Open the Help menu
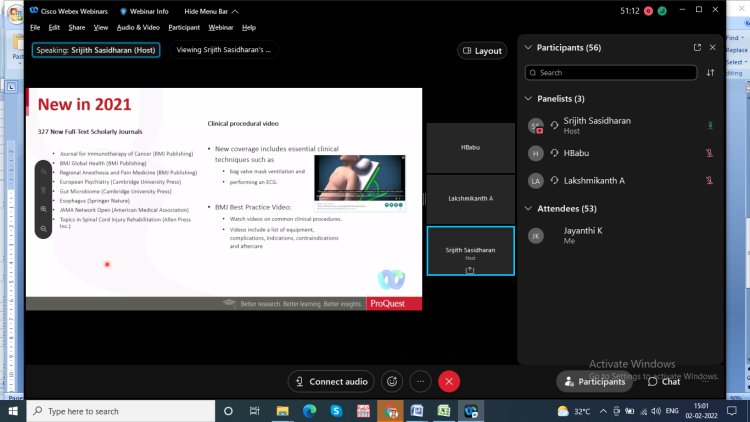Viewport: 750px width, 422px height. tap(249, 27)
